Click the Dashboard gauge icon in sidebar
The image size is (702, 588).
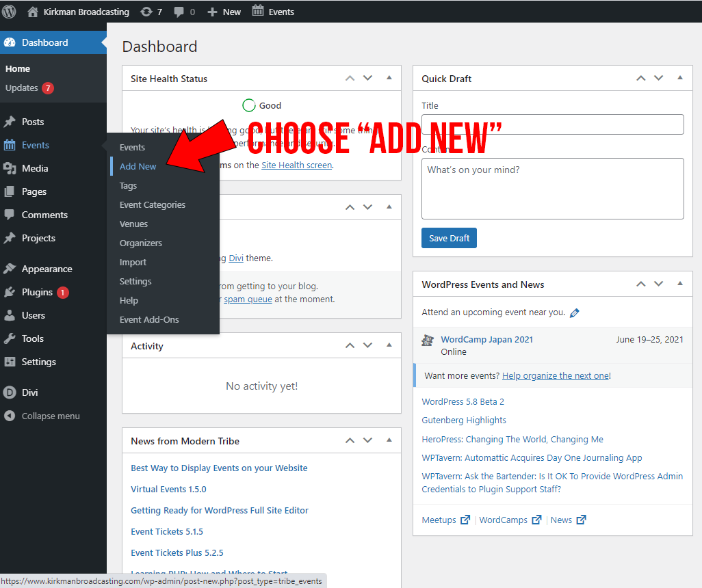[x=10, y=42]
